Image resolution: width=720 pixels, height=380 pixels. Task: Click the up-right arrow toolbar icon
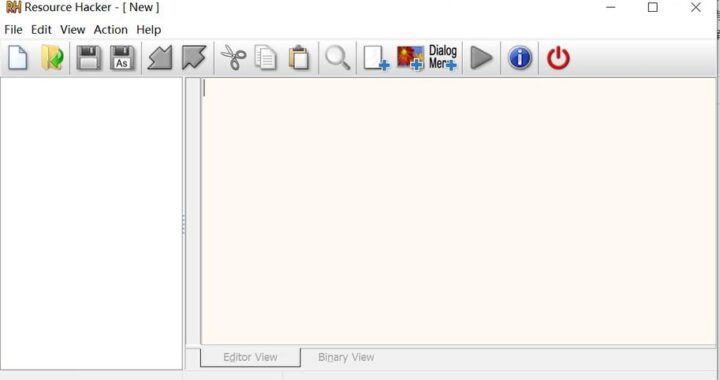click(x=194, y=58)
